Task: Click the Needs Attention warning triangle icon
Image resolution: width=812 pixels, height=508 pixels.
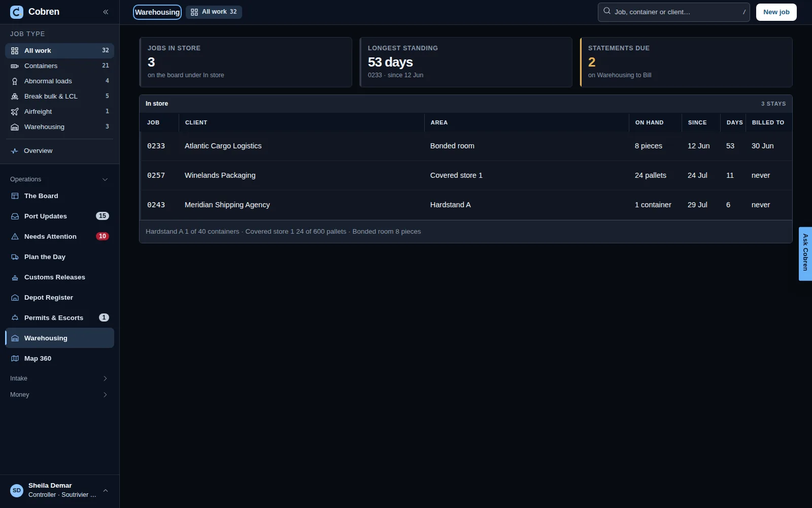Action: point(15,237)
